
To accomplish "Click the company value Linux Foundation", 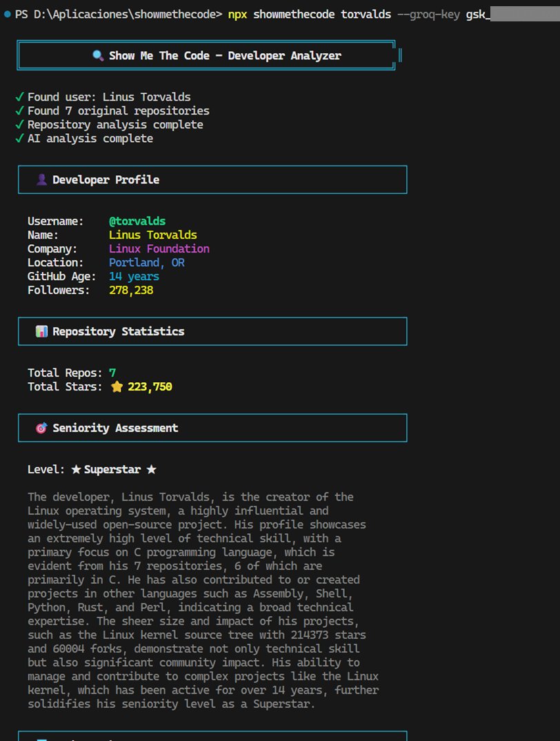I will 159,248.
